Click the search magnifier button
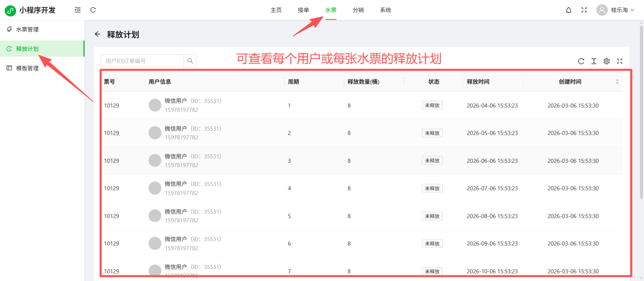 coord(190,61)
